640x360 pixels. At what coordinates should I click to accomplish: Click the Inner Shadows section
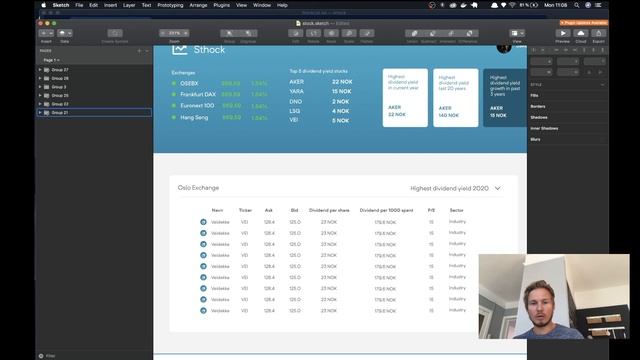(544, 129)
